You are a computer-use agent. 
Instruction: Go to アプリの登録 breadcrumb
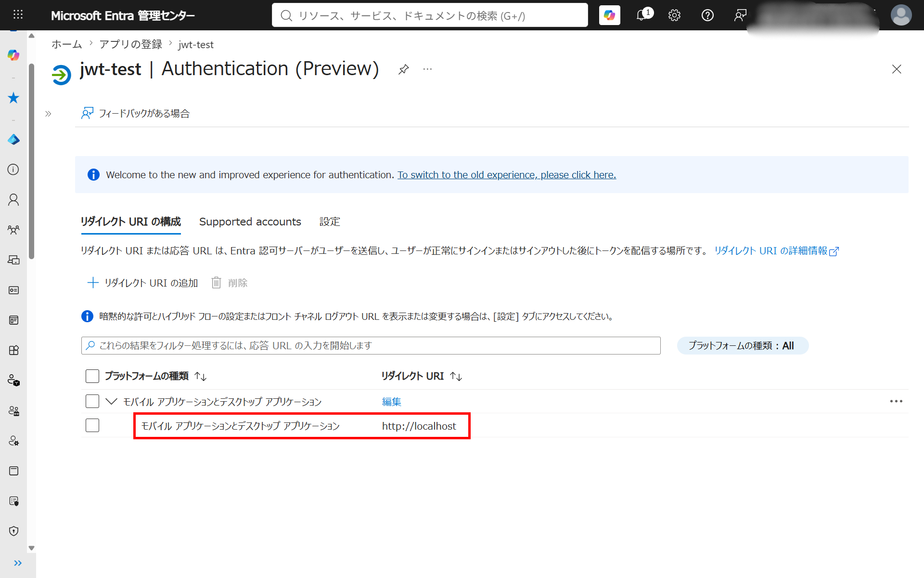131,44
